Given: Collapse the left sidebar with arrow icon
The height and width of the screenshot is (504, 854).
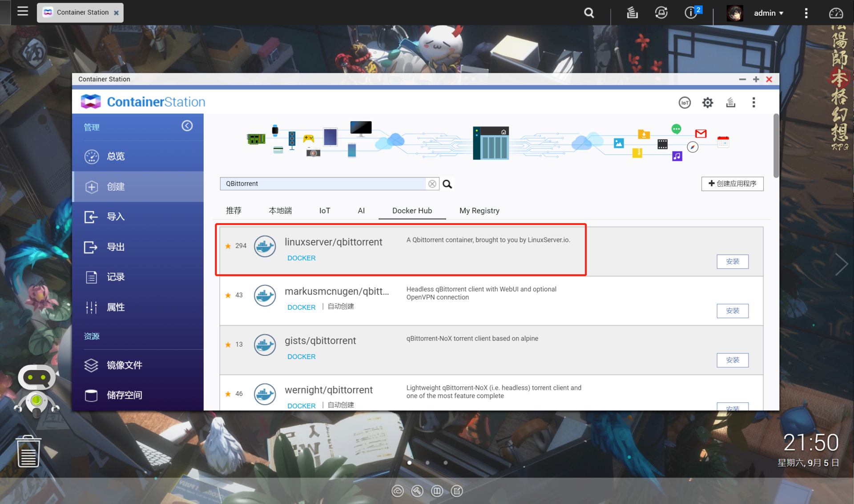Looking at the screenshot, I should click(x=187, y=126).
